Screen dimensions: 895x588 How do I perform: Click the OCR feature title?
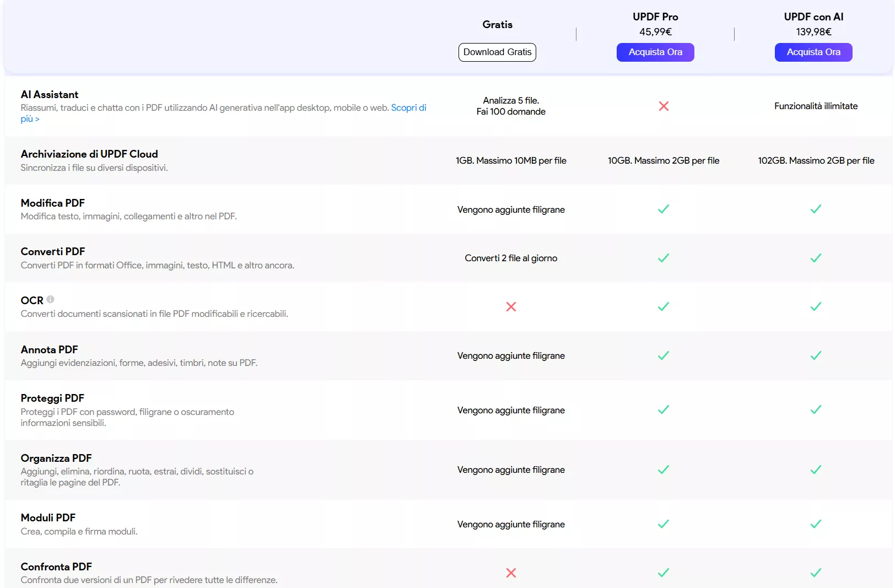[32, 301]
